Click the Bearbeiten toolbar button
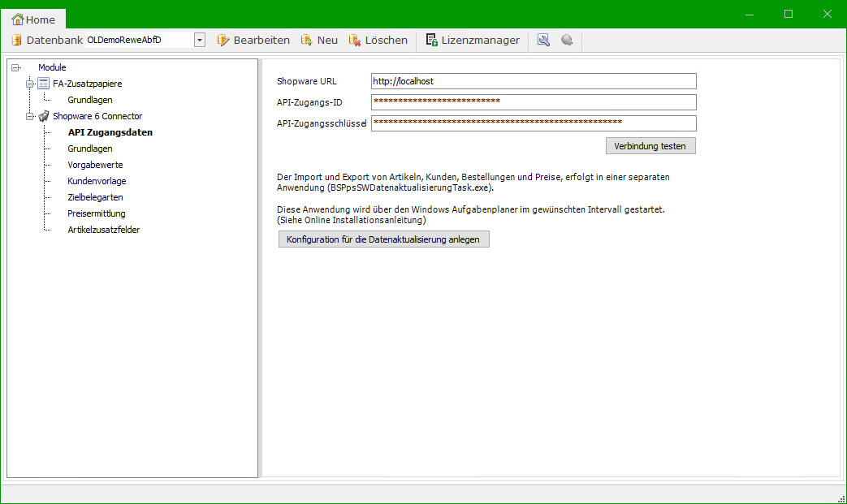The height and width of the screenshot is (504, 847). pyautogui.click(x=253, y=40)
